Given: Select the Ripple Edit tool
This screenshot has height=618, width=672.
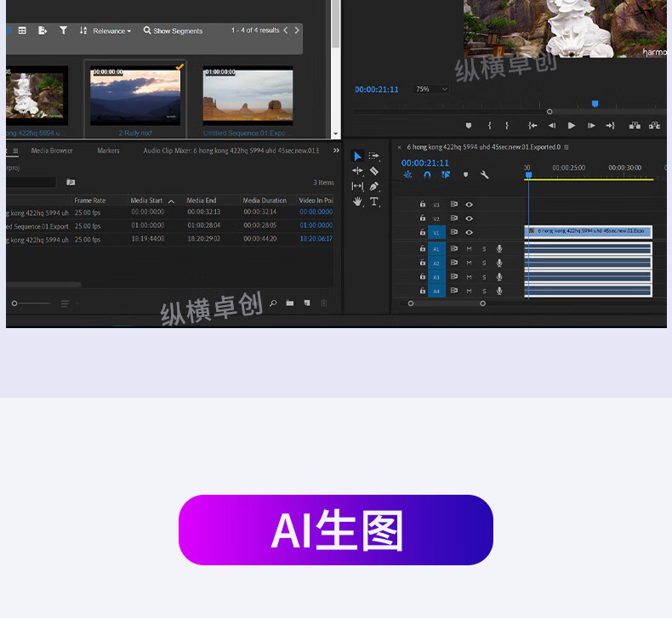Looking at the screenshot, I should tap(357, 171).
